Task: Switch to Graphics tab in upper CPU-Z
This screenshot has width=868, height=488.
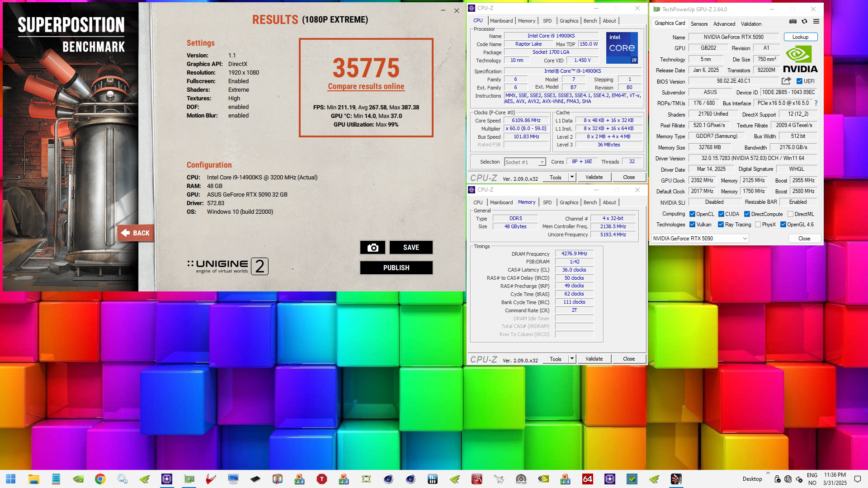Action: point(569,21)
